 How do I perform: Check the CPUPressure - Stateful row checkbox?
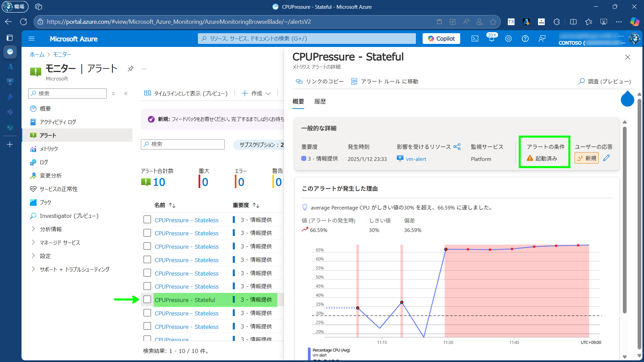click(147, 300)
